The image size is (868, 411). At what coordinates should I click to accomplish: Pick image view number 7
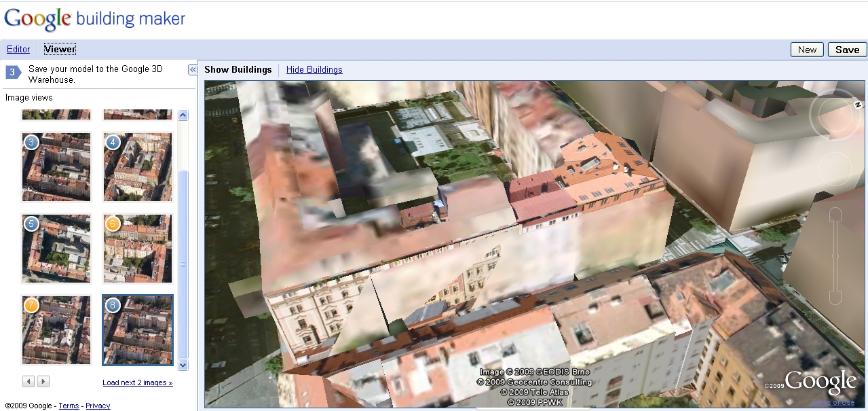56,330
